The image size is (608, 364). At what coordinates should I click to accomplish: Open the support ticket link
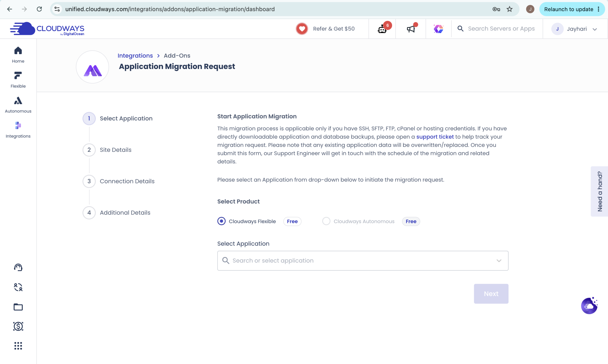pyautogui.click(x=435, y=137)
